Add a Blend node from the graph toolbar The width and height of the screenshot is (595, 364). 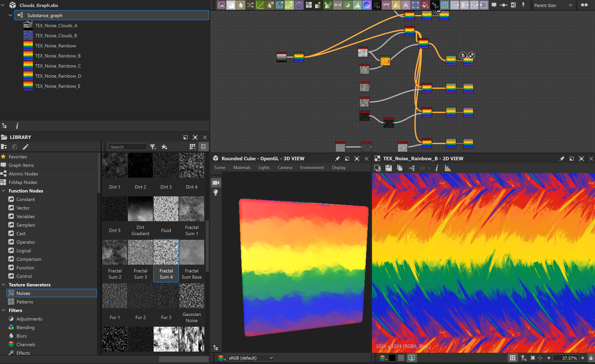tap(231, 5)
